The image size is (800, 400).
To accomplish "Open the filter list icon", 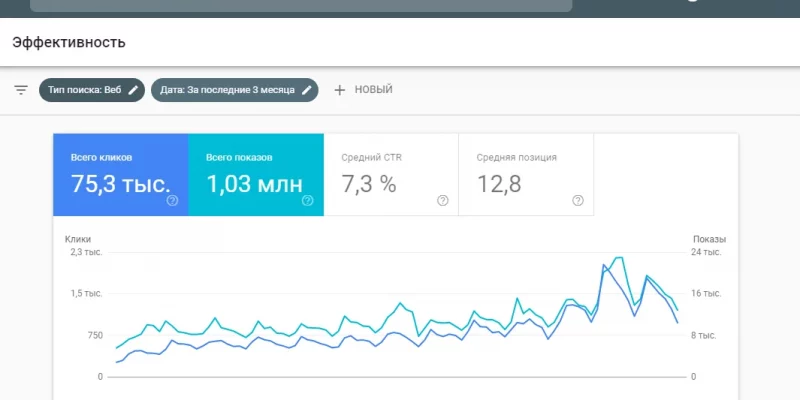I will tap(20, 90).
